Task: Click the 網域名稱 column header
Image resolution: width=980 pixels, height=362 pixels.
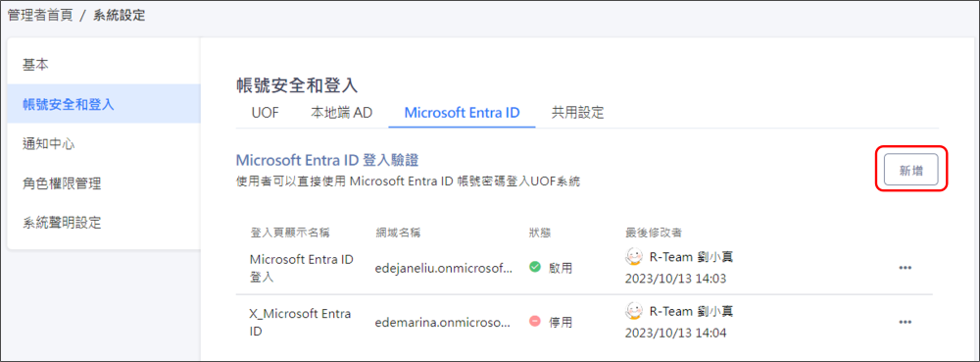Action: coord(398,233)
